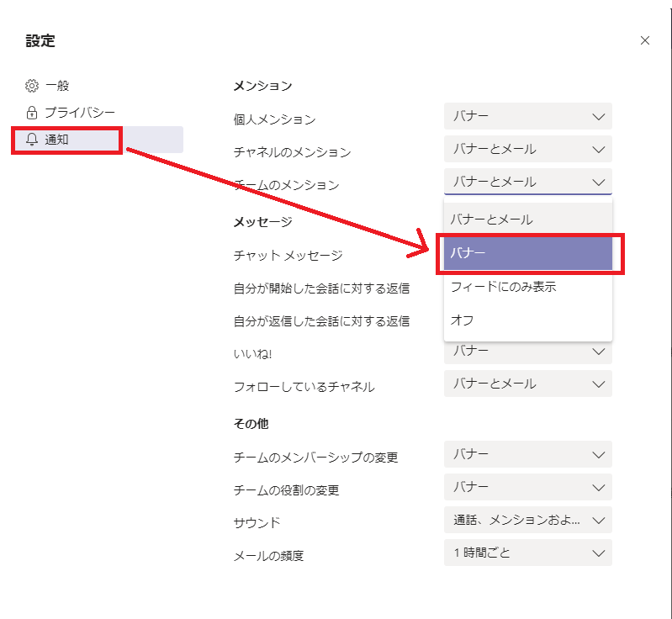
Task: Select the 通知 settings section
Action: pyautogui.click(x=57, y=140)
